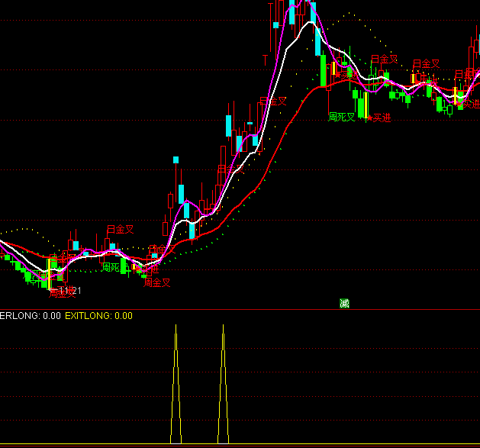Click the 月金叉 label at rally midpoint

tap(273, 101)
